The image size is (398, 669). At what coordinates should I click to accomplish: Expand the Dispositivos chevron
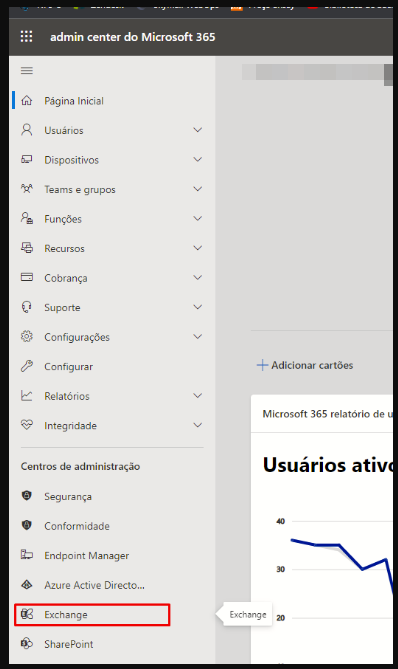pyautogui.click(x=198, y=160)
